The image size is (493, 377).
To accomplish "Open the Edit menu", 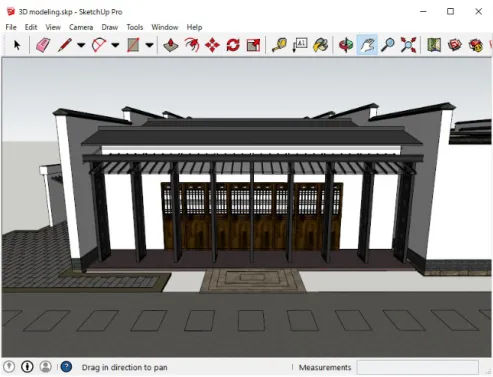I will coord(31,27).
